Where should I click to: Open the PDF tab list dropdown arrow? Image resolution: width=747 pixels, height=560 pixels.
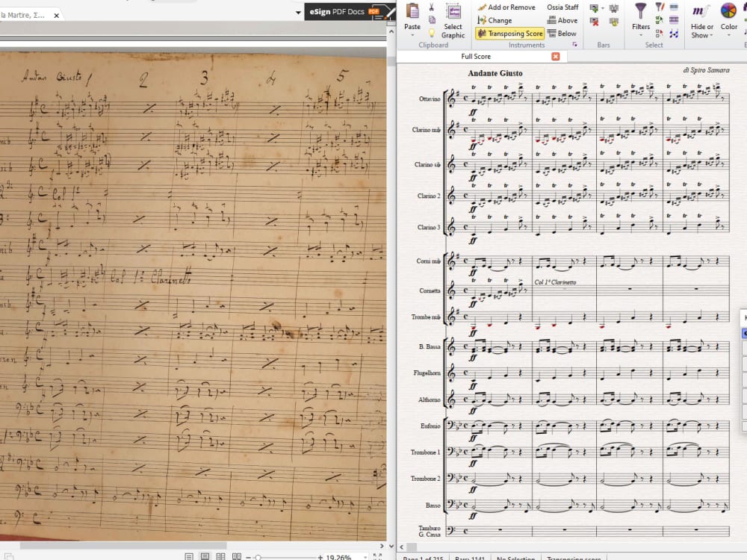coord(298,13)
